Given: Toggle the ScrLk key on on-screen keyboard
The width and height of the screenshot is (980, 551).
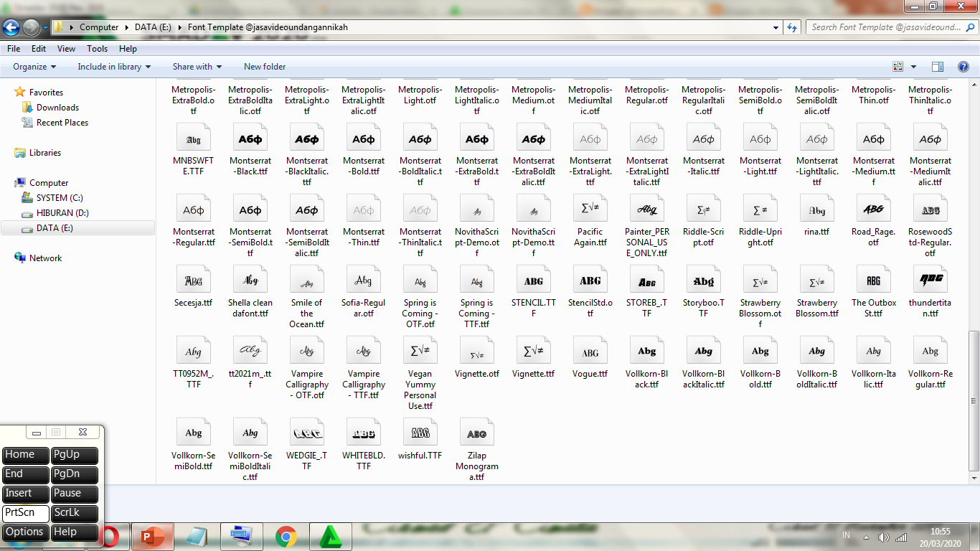Looking at the screenshot, I should click(x=75, y=513).
